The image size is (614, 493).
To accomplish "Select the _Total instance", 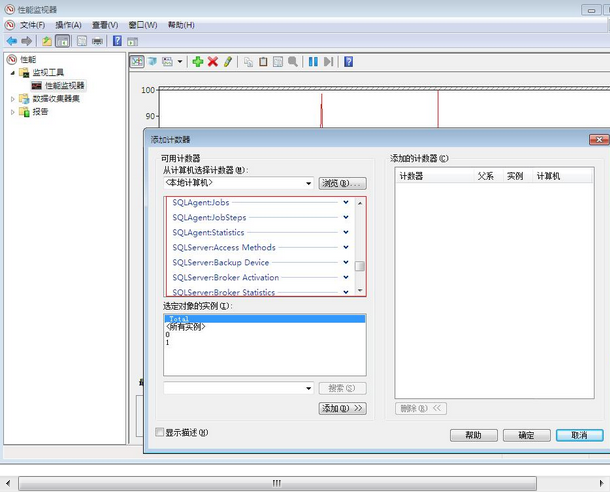I will 265,319.
